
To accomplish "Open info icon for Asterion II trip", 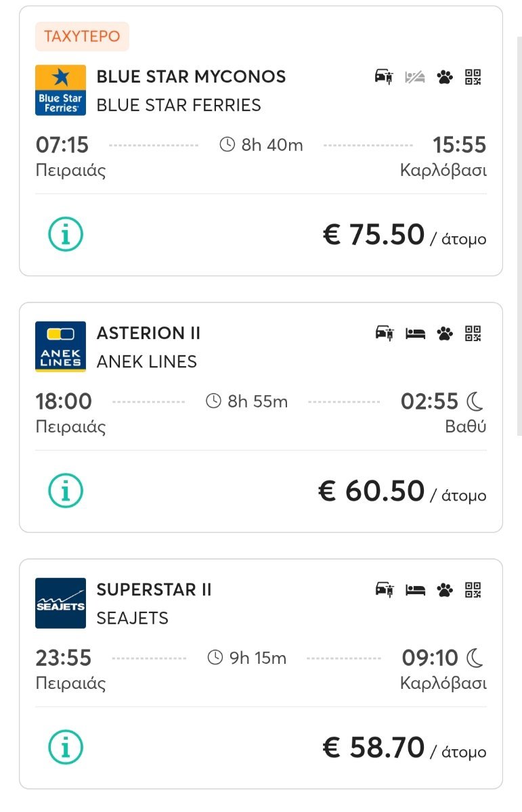I will (x=66, y=491).
